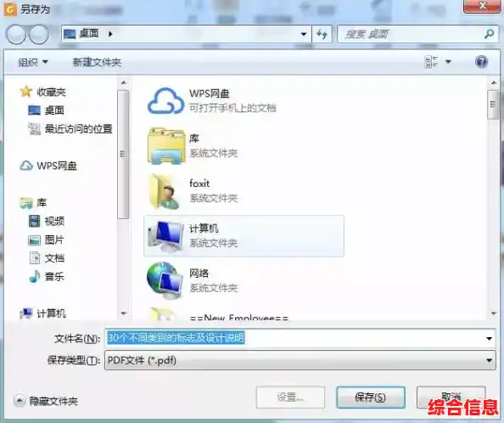Click the sidebar scrollbar down arrow
Screen dimensions: 504x423
[x=123, y=313]
